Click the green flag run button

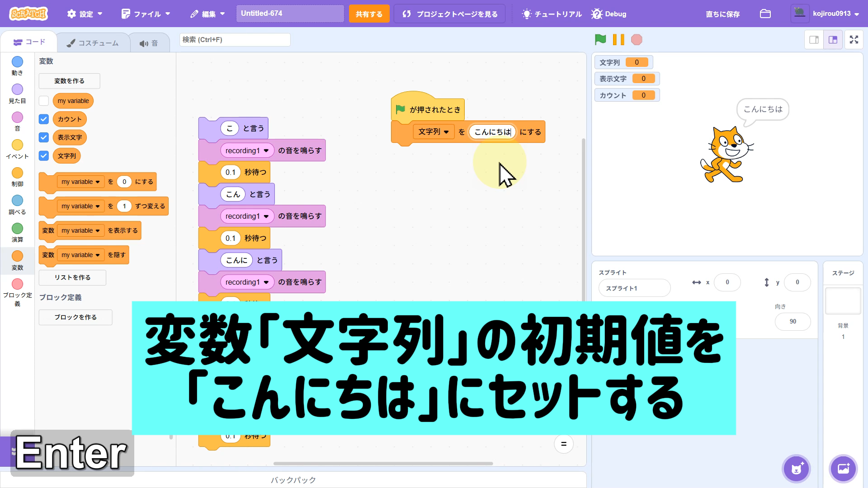tap(600, 40)
